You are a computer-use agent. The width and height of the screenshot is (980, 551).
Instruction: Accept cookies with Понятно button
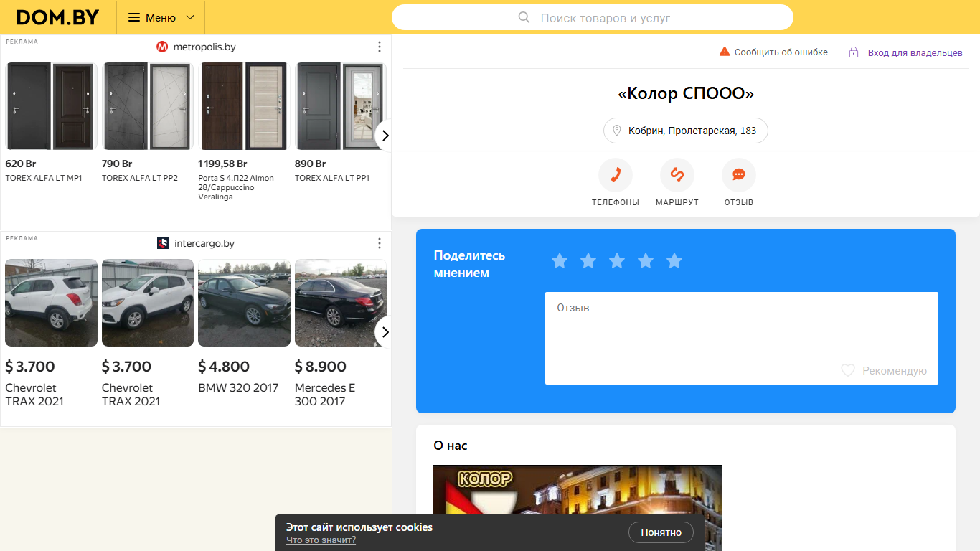click(x=661, y=532)
